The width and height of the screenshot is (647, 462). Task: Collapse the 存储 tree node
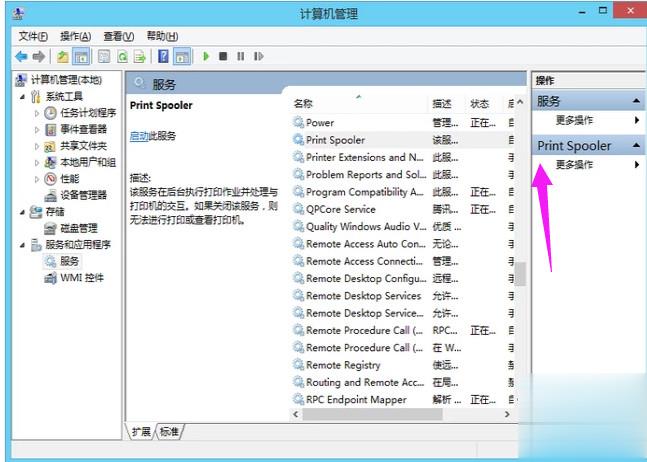point(22,212)
